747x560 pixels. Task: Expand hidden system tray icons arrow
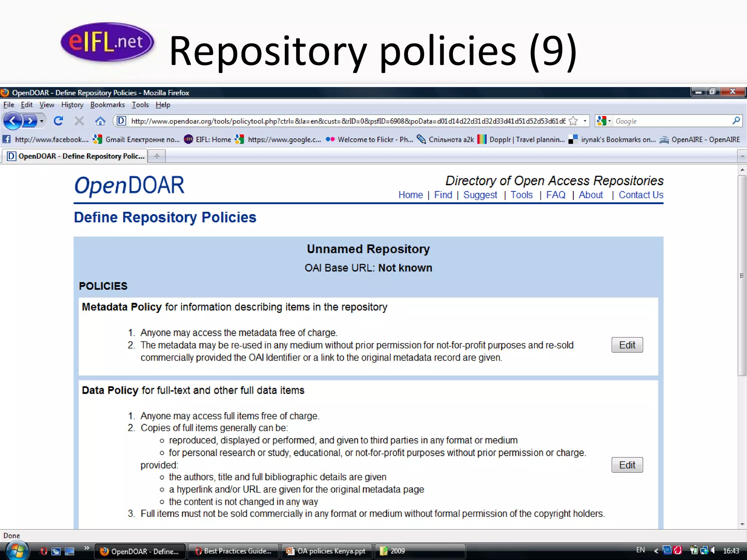(x=656, y=551)
